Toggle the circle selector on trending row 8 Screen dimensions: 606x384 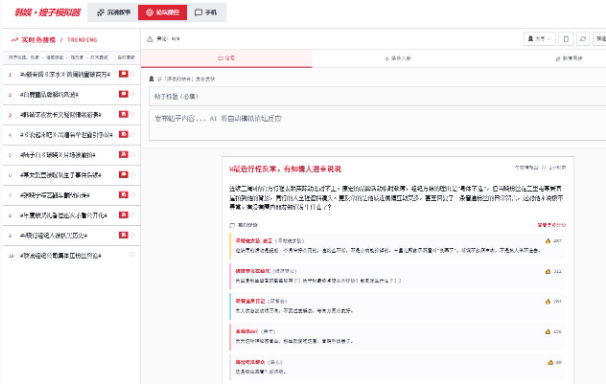pos(133,214)
